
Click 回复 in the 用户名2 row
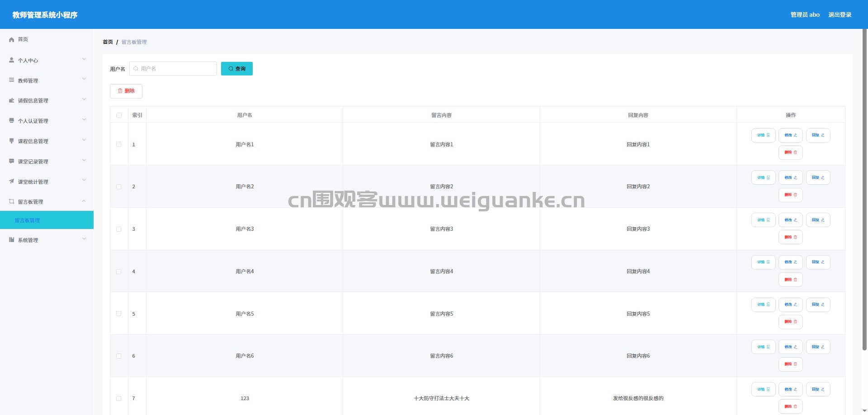pos(818,177)
